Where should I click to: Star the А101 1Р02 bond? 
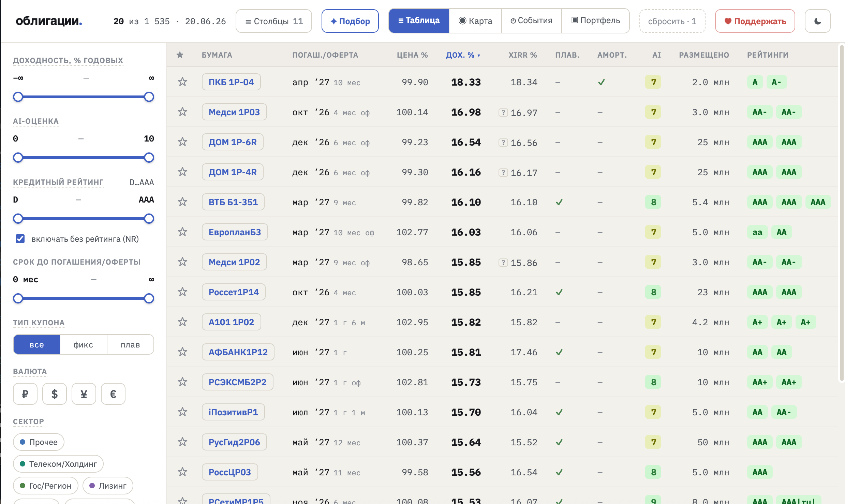click(x=182, y=322)
